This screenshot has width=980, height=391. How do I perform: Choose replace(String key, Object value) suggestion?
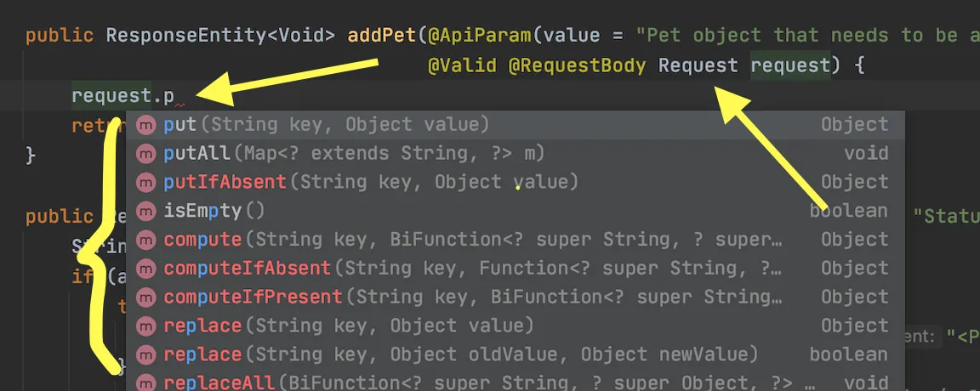tap(349, 326)
